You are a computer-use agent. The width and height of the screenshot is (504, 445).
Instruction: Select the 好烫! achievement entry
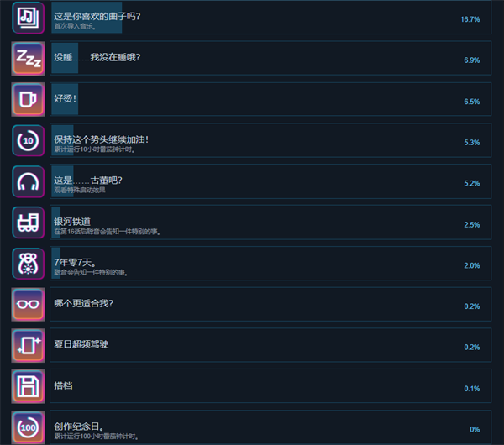point(270,99)
